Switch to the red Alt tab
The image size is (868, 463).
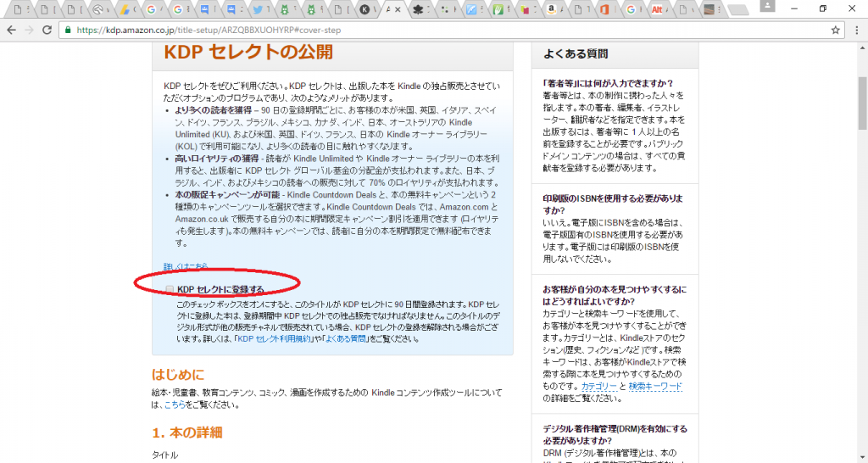(660, 9)
